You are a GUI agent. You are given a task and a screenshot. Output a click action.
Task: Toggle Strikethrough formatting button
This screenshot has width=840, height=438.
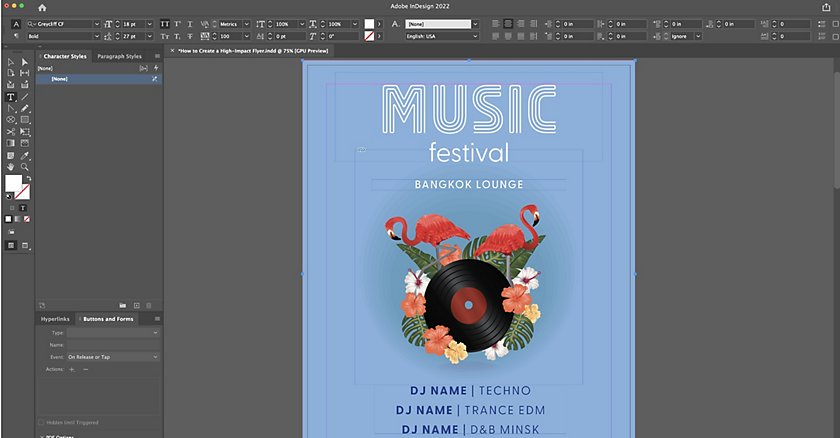point(190,36)
